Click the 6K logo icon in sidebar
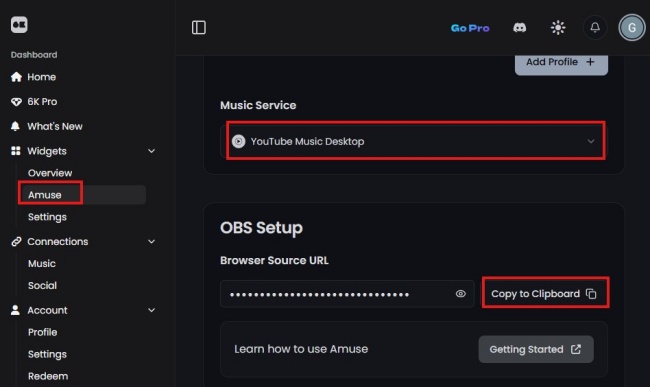 (19, 25)
